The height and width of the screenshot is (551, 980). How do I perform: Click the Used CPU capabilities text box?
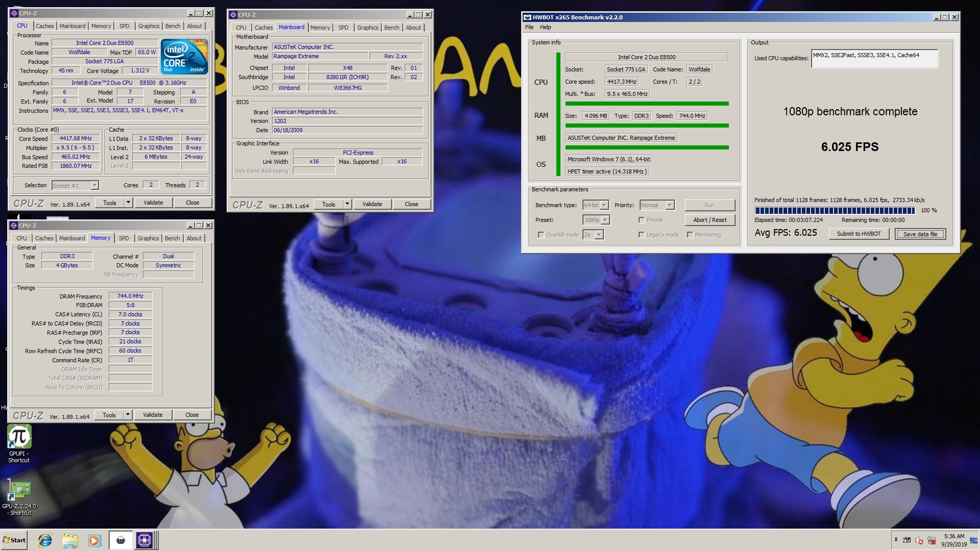coord(874,58)
